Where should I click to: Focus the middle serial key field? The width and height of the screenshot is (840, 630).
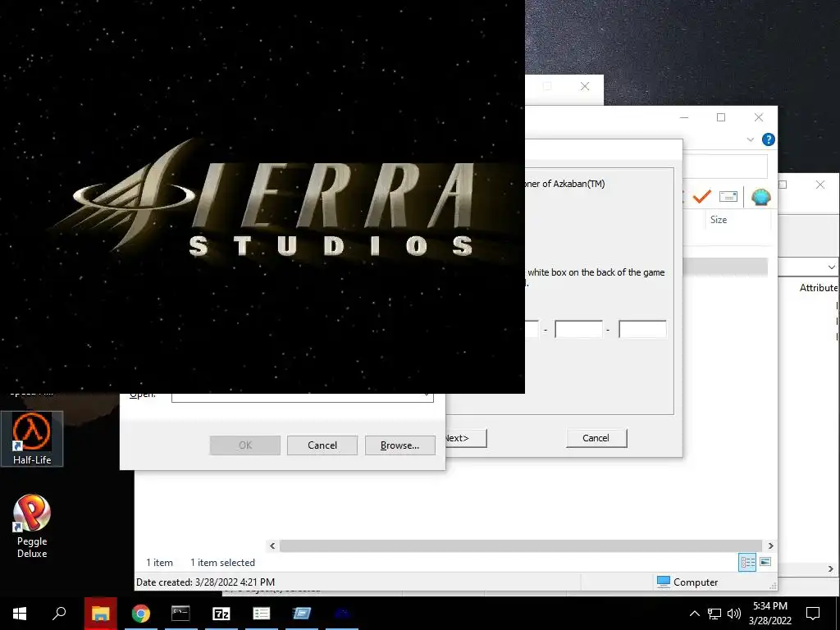[x=578, y=329]
